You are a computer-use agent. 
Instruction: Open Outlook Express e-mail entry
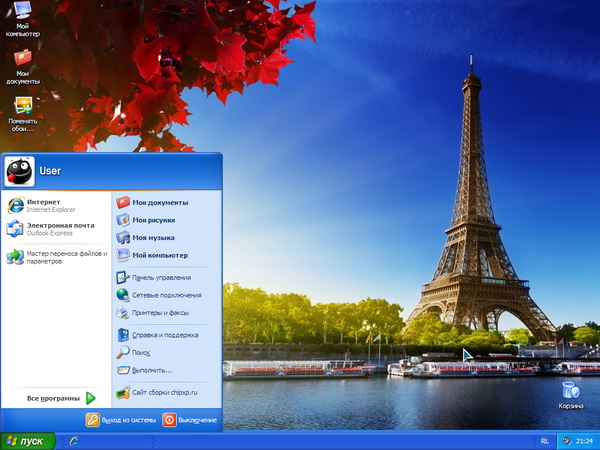tap(55, 229)
